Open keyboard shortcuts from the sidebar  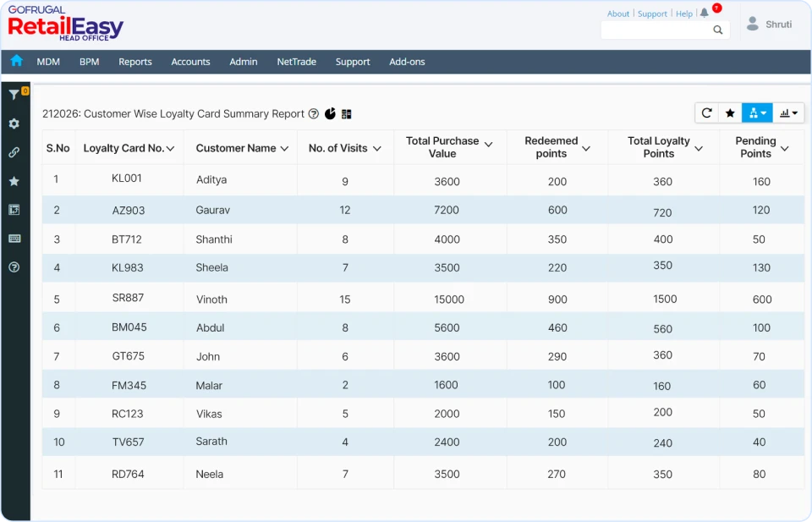tap(15, 238)
